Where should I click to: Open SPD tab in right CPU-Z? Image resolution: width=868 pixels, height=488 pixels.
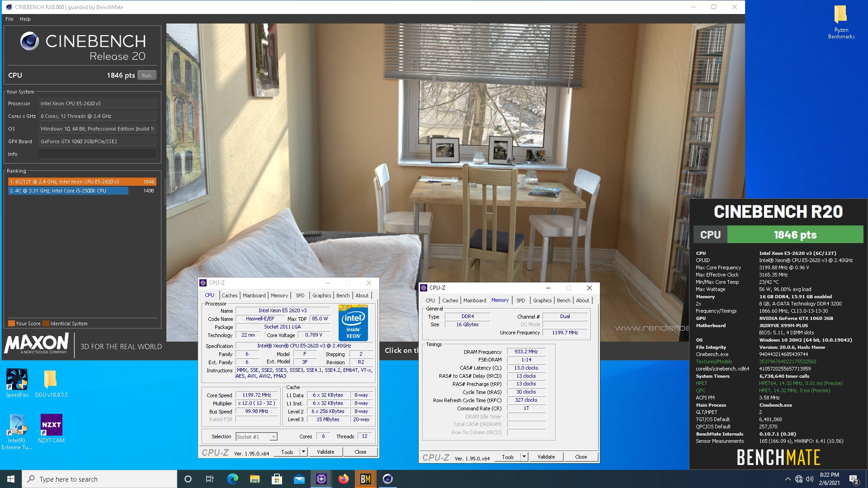click(521, 300)
